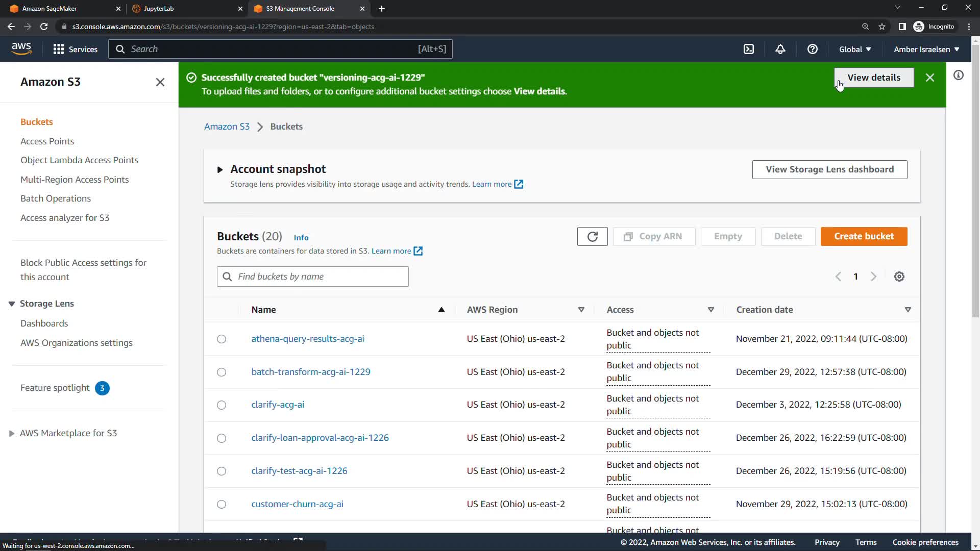Refresh the buckets list
Image resolution: width=980 pixels, height=551 pixels.
[x=592, y=237]
